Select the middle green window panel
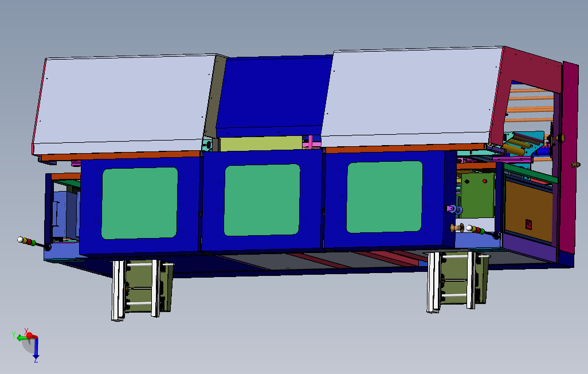The image size is (588, 374). [262, 200]
